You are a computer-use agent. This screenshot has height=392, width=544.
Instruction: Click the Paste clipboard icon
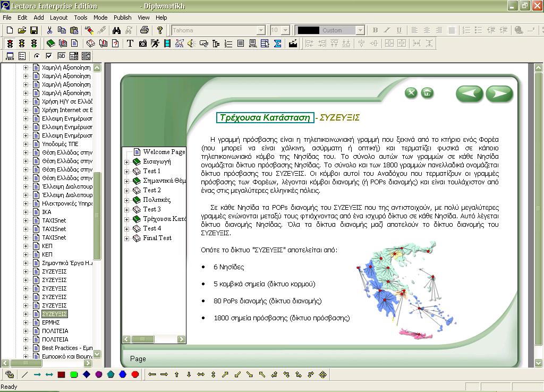tap(74, 30)
